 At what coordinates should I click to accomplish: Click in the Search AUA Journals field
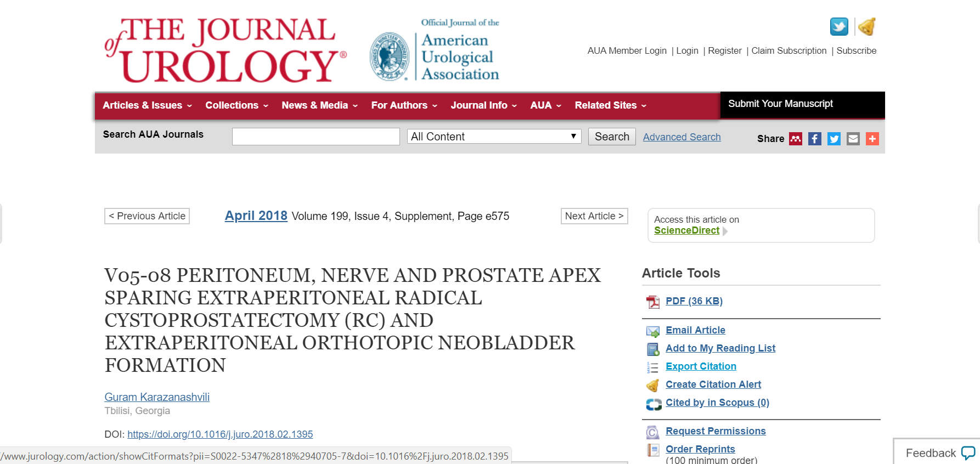tap(316, 137)
